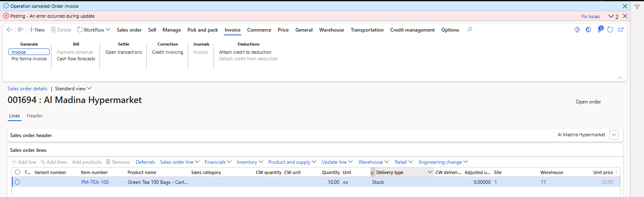
Task: Open the attachments paperclip icon
Action: 600,30
